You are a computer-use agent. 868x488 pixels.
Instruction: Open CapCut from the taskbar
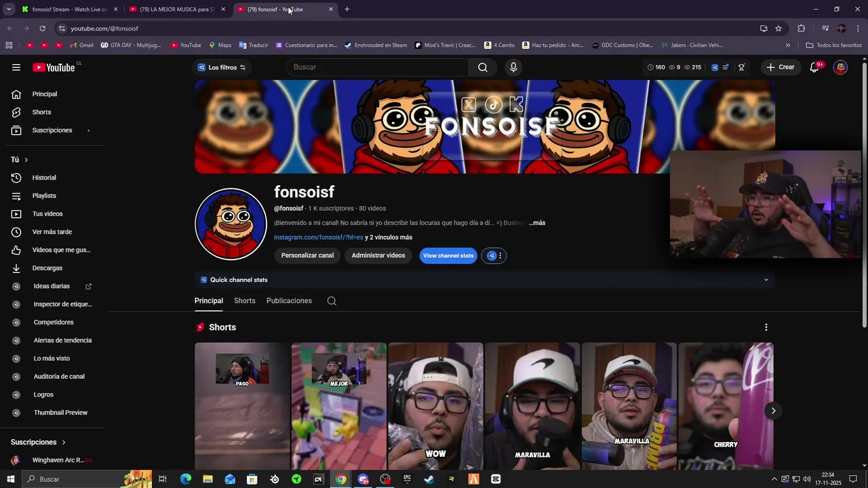click(496, 479)
